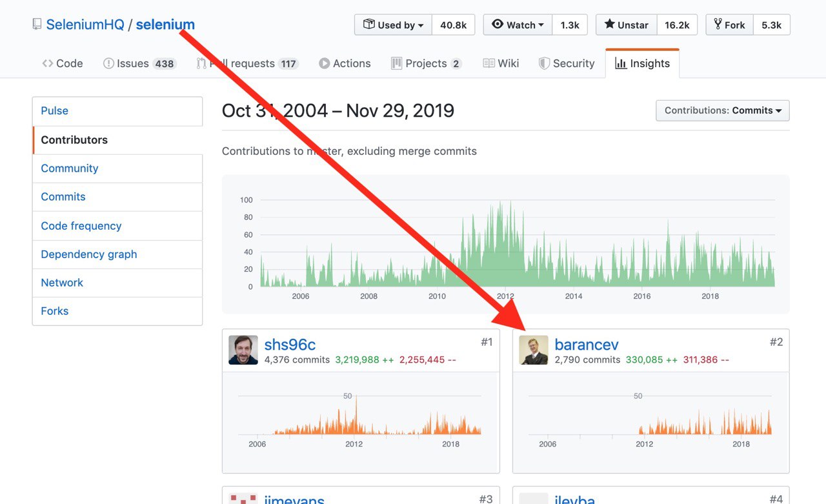This screenshot has width=826, height=504.
Task: Open the Projects tab
Action: (426, 63)
